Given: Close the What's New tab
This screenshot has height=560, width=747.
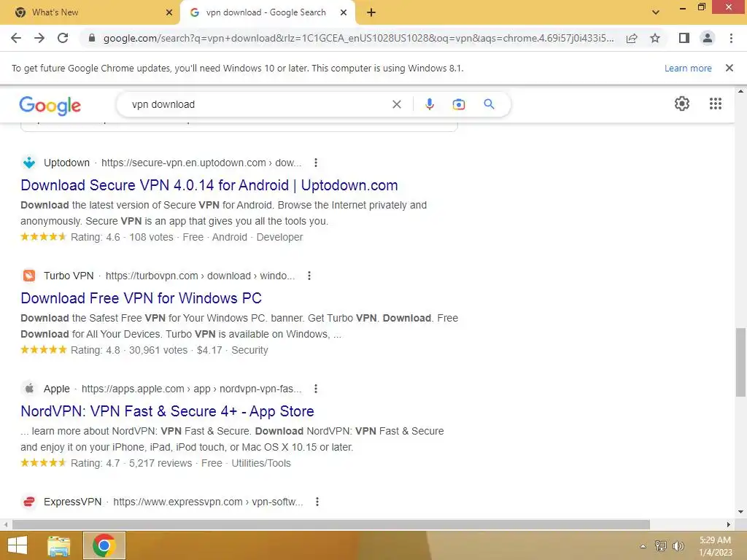Looking at the screenshot, I should click(169, 12).
